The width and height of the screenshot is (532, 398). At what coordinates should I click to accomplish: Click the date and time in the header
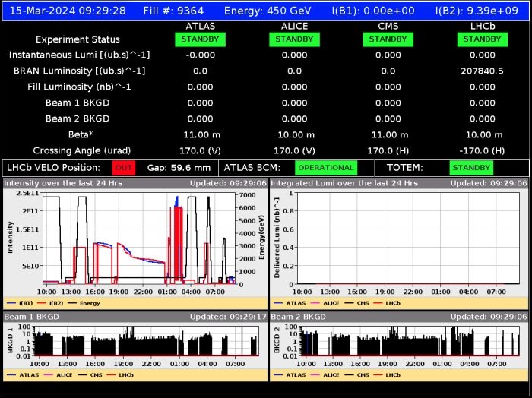tap(68, 11)
